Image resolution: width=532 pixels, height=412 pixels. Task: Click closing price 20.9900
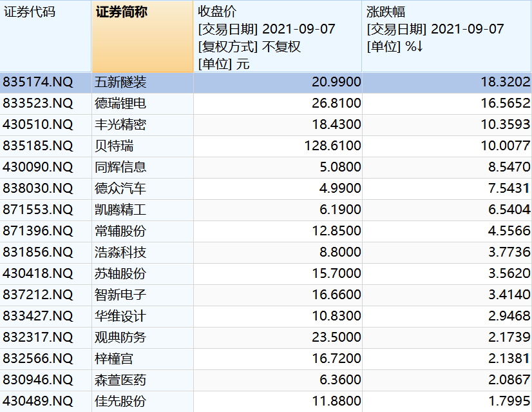(336, 82)
